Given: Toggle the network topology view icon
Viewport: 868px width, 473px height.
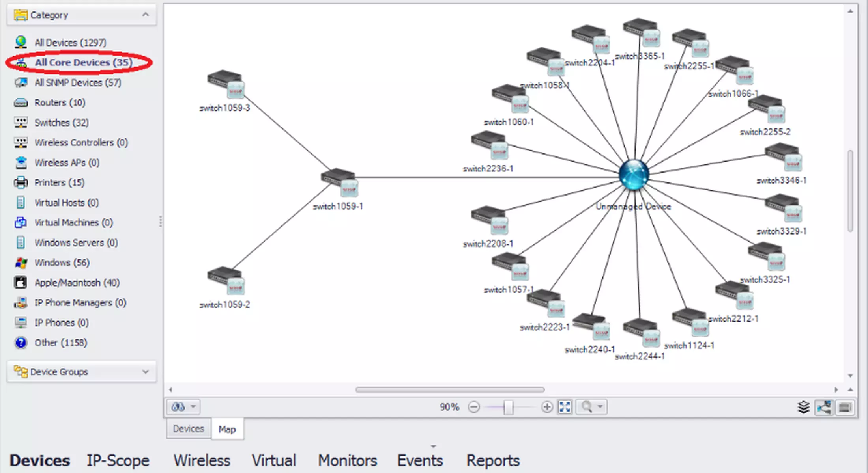Looking at the screenshot, I should click(x=824, y=407).
